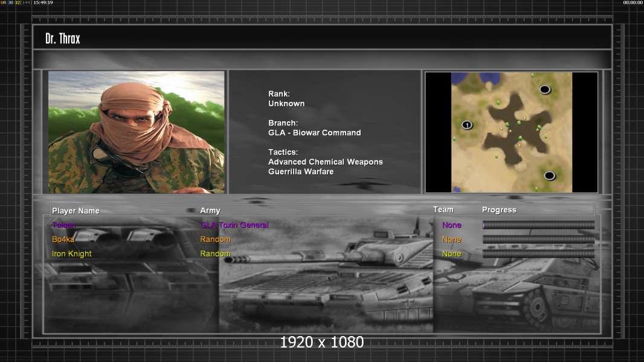
Task: Click the GLA Toxin General player's loading progress bar
Action: (x=538, y=224)
